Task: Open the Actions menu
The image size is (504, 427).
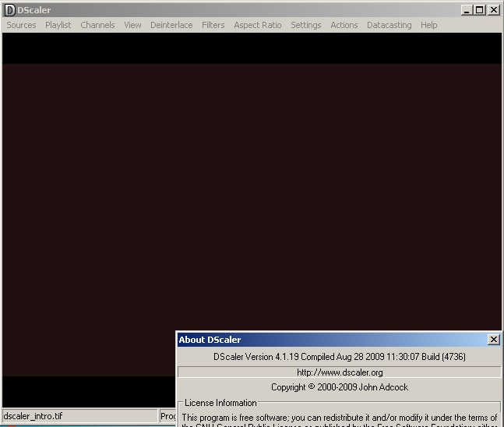Action: 344,25
